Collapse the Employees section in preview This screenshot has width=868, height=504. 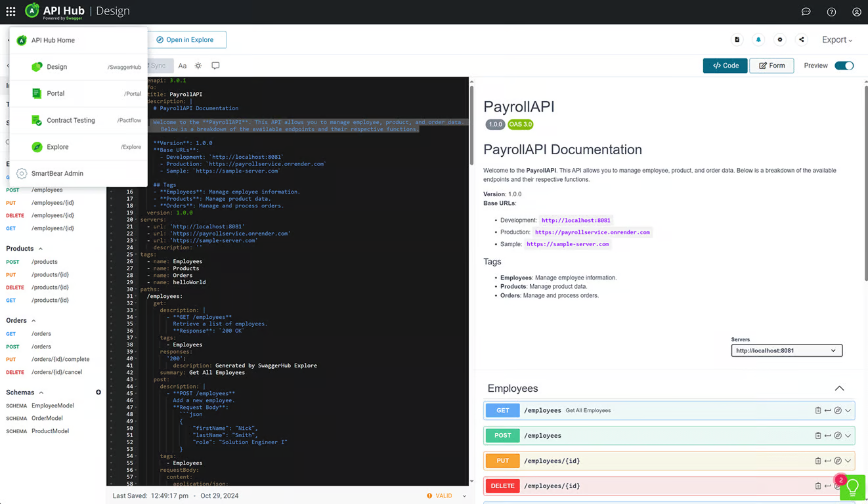(x=839, y=388)
